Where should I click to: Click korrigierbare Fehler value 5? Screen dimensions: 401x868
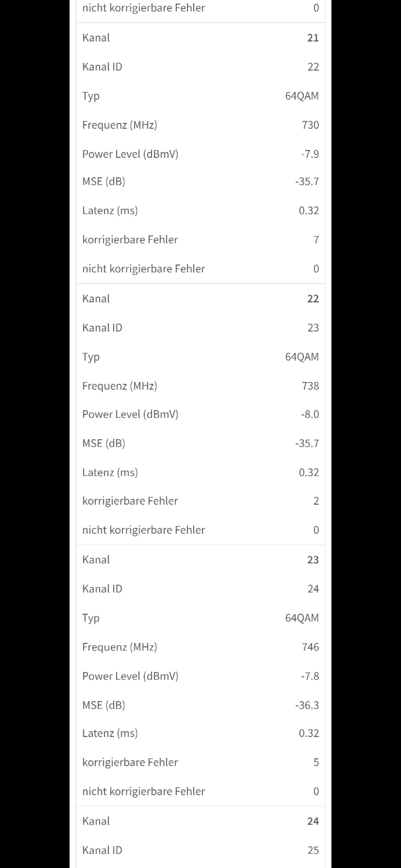click(316, 762)
